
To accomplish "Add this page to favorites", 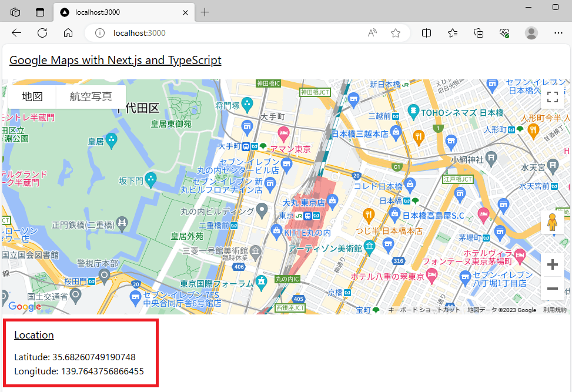I will (396, 33).
